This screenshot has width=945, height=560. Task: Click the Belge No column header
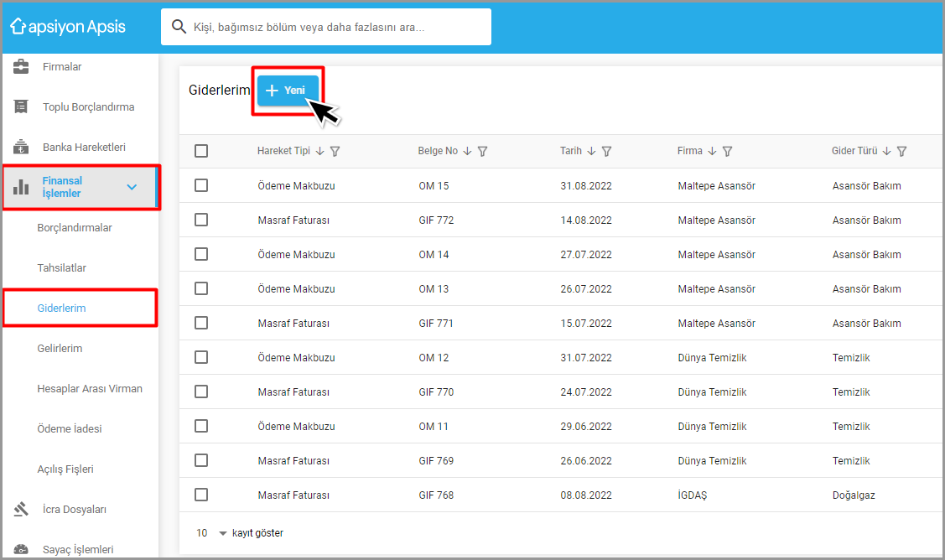(x=438, y=151)
